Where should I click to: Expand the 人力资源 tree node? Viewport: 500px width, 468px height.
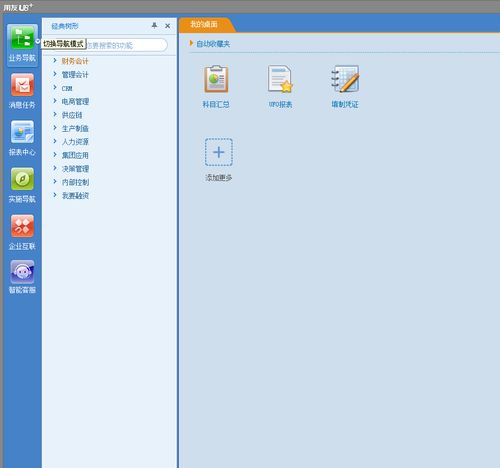point(55,141)
